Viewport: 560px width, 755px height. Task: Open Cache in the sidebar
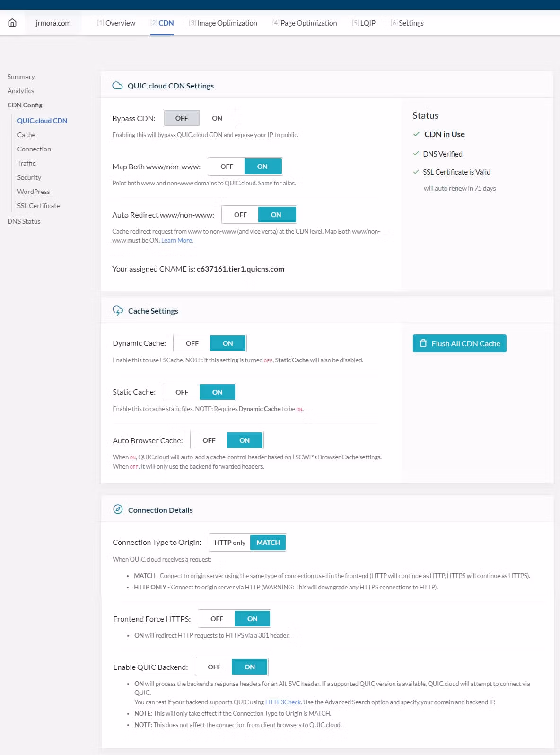click(x=26, y=135)
